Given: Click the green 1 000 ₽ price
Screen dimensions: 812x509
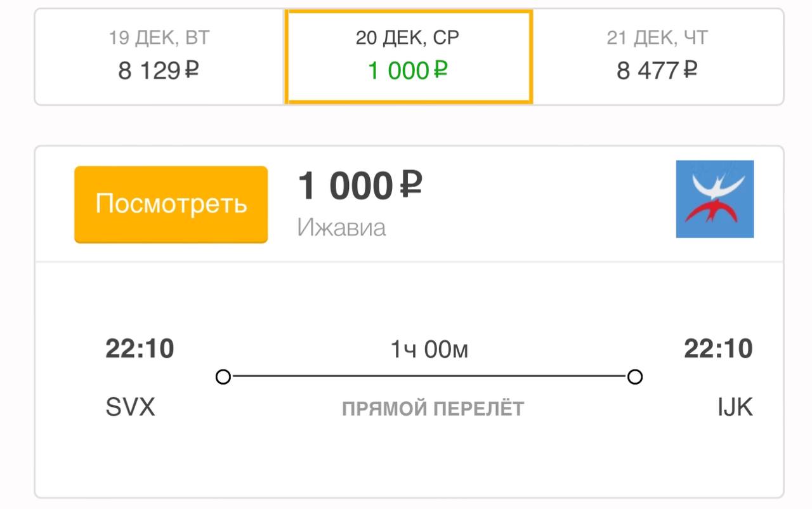Looking at the screenshot, I should tap(407, 70).
